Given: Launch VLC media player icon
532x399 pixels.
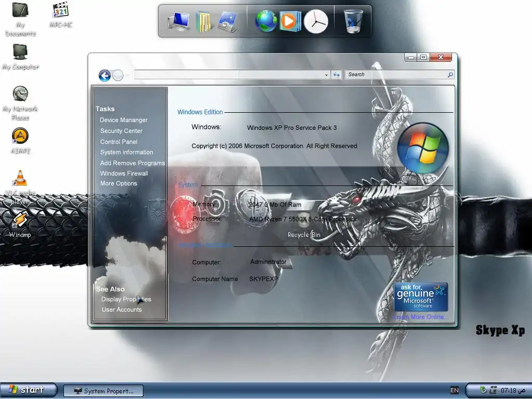Looking at the screenshot, I should coord(20,187).
